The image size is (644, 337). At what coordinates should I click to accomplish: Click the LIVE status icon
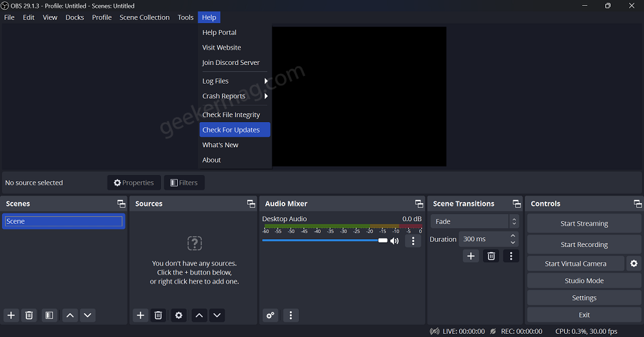[x=435, y=331]
